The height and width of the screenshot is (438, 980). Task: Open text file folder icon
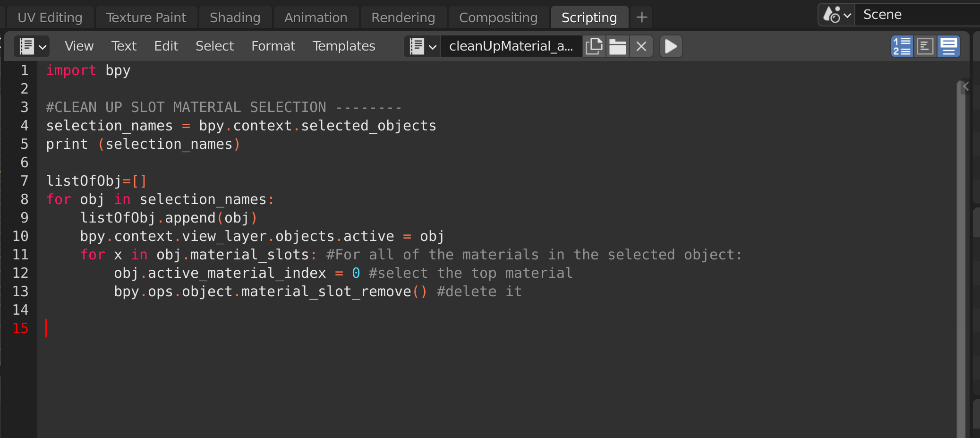click(617, 46)
